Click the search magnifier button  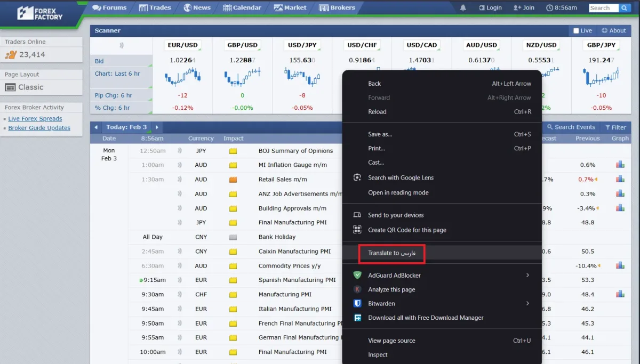(x=624, y=8)
